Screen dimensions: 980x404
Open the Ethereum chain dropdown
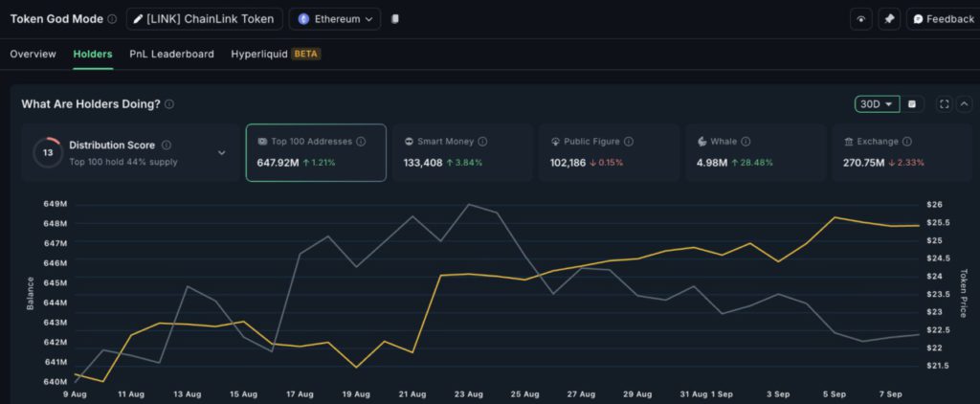click(335, 19)
